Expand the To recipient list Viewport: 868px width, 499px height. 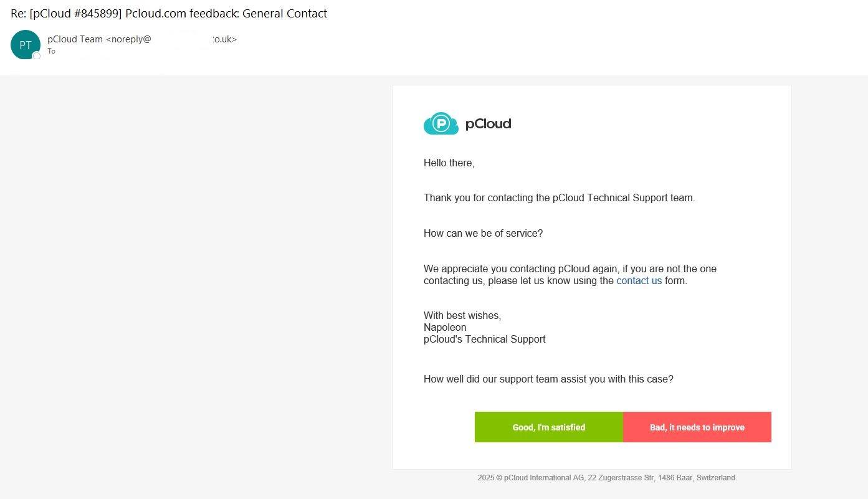tap(51, 51)
